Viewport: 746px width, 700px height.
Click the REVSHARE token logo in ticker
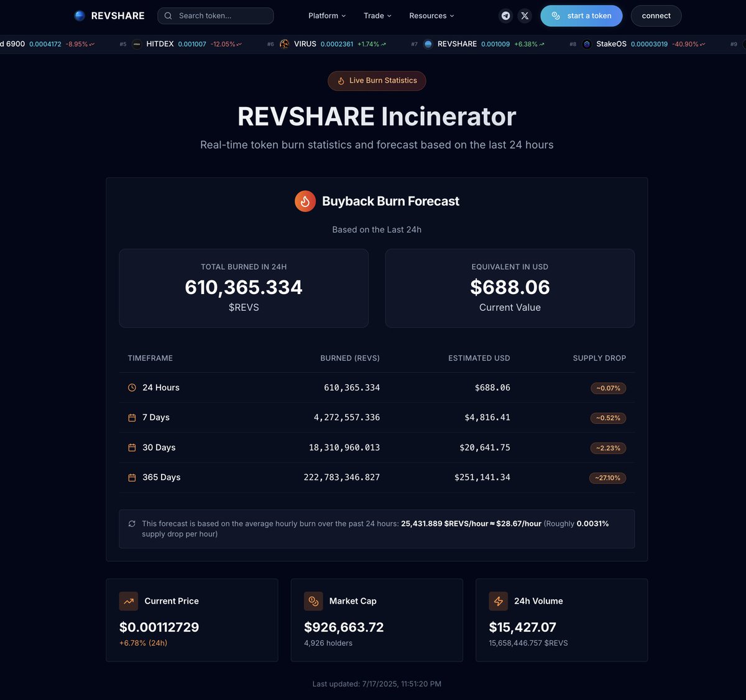click(x=428, y=44)
